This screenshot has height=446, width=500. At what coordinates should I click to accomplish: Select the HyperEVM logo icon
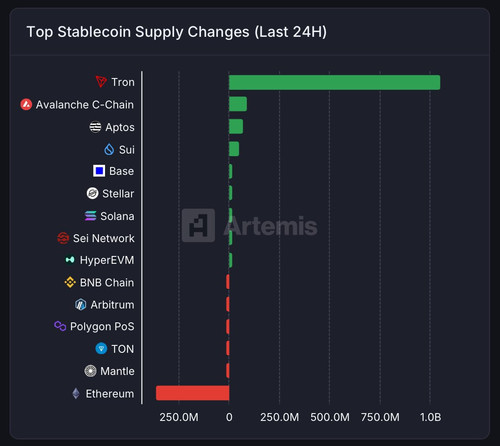70,260
